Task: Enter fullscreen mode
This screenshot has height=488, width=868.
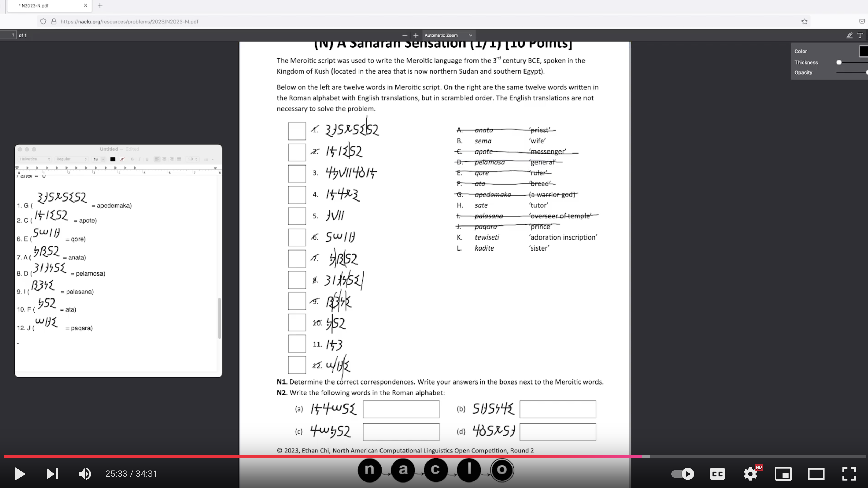Action: (x=849, y=474)
